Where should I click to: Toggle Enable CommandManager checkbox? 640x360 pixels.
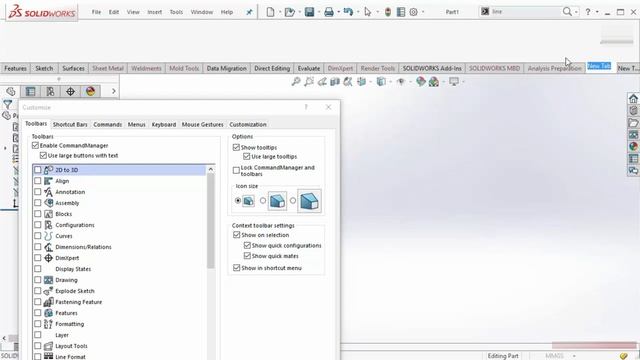pyautogui.click(x=35, y=145)
